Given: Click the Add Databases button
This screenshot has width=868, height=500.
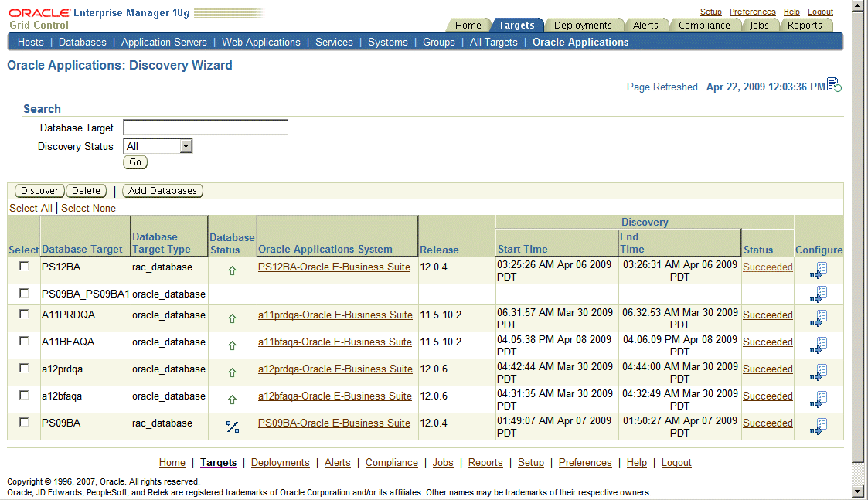Looking at the screenshot, I should [163, 190].
